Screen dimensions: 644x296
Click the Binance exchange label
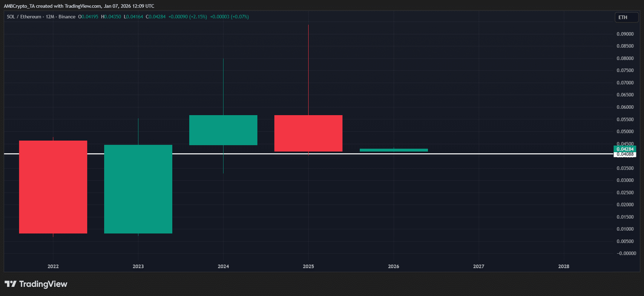67,17
